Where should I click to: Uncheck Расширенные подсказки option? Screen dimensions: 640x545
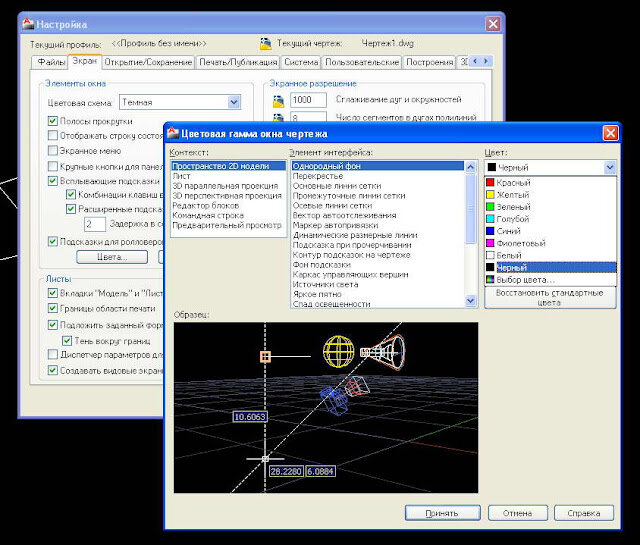tap(71, 209)
